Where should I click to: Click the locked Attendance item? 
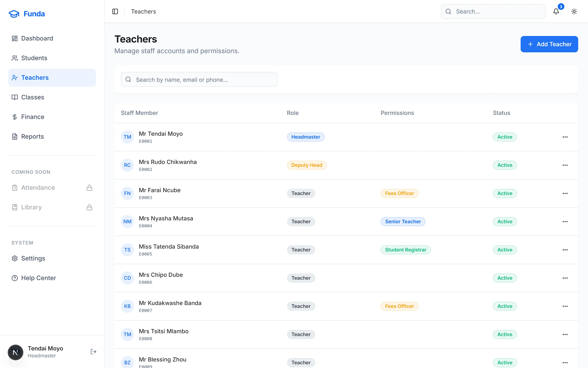(x=52, y=188)
